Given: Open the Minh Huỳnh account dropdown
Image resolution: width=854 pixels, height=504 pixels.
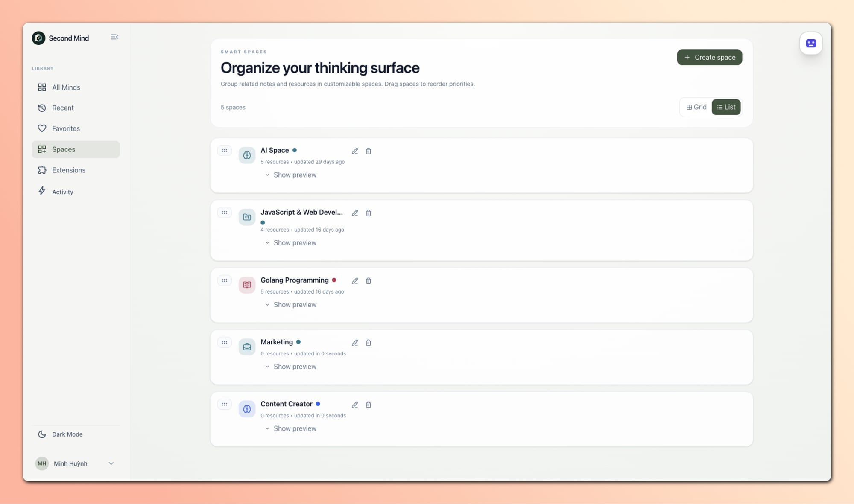Looking at the screenshot, I should 76,463.
